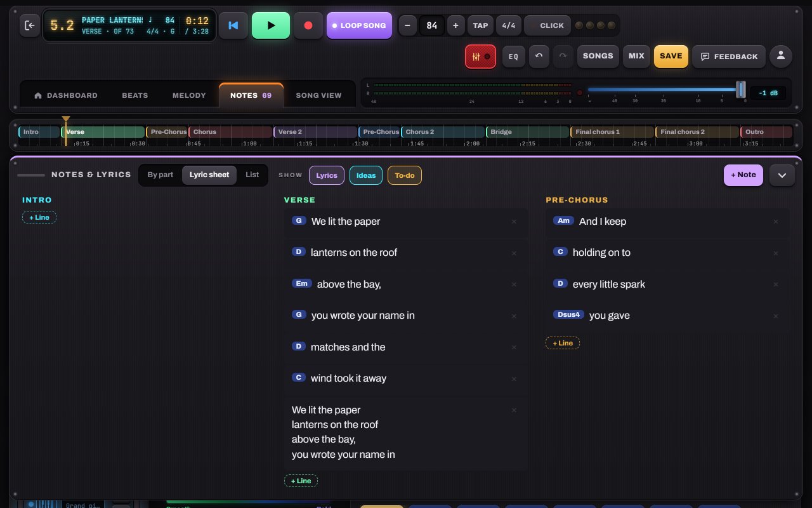Select the Chorus 2 timeline section

point(443,132)
